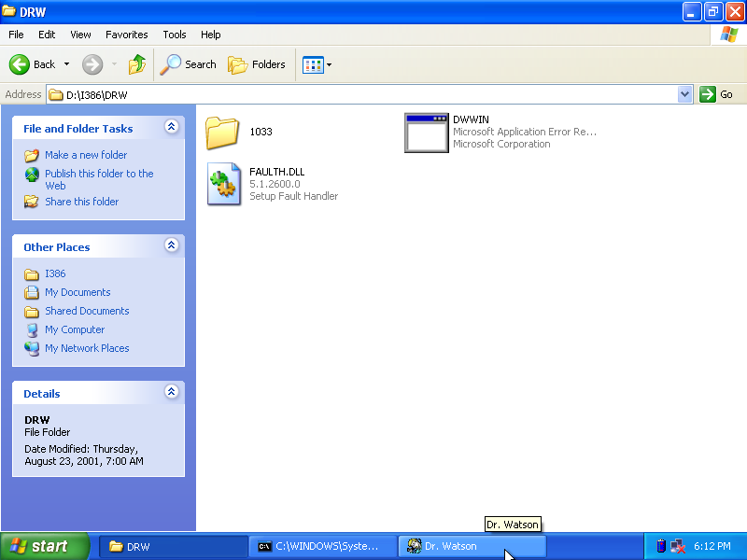Viewport: 747px width, 560px height.
Task: Click the Windows flag logo throbber
Action: pyautogui.click(x=729, y=35)
